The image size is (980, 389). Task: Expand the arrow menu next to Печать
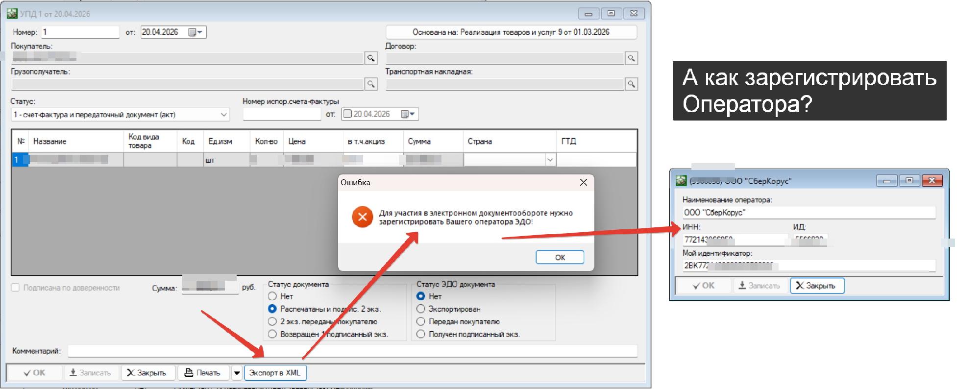(x=237, y=373)
